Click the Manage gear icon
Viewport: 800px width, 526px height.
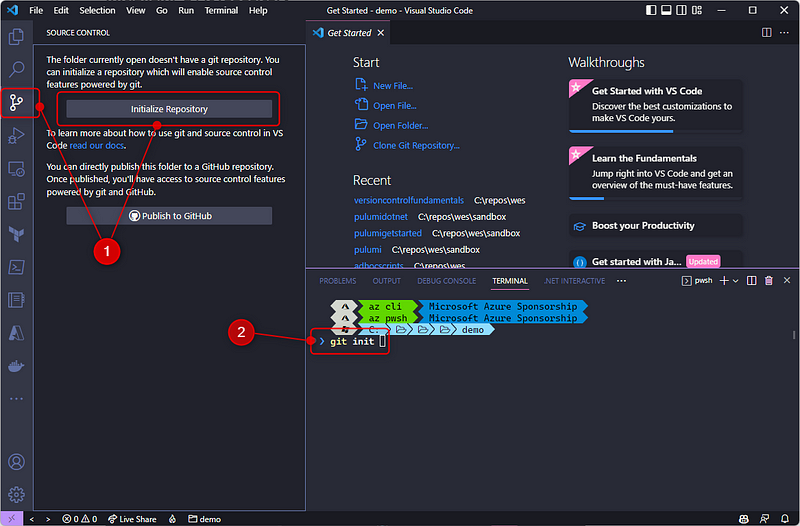pyautogui.click(x=16, y=494)
